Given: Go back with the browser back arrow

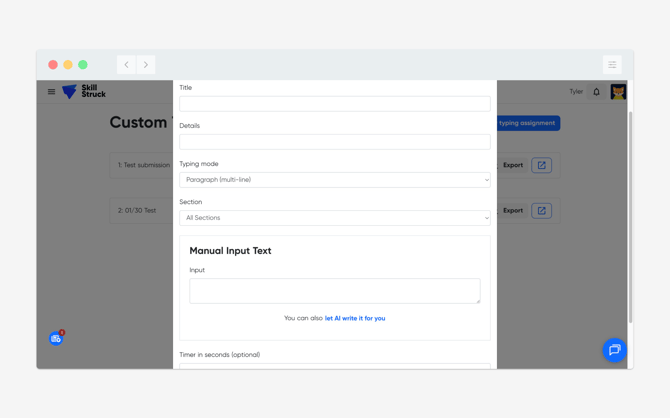Looking at the screenshot, I should tap(126, 65).
